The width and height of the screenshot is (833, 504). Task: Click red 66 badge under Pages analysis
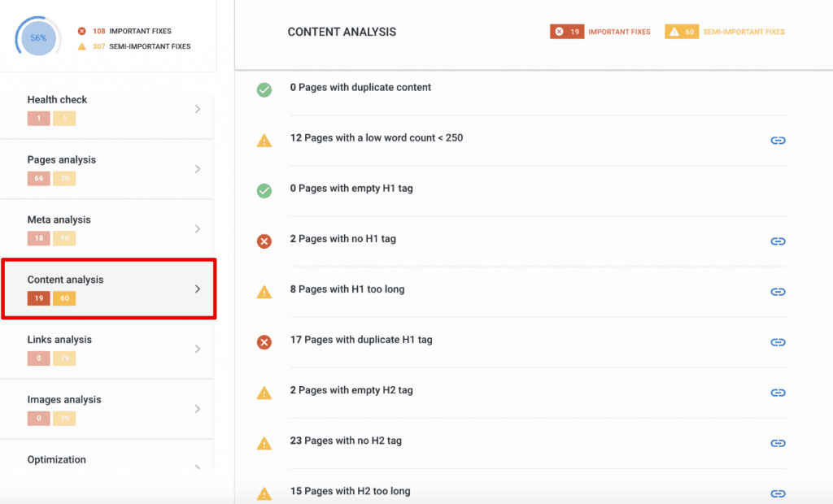click(x=38, y=179)
